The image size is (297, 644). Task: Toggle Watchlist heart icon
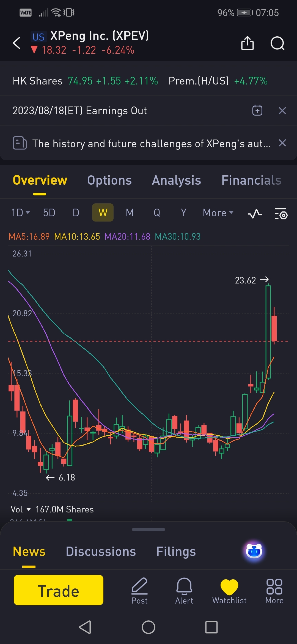point(229,591)
